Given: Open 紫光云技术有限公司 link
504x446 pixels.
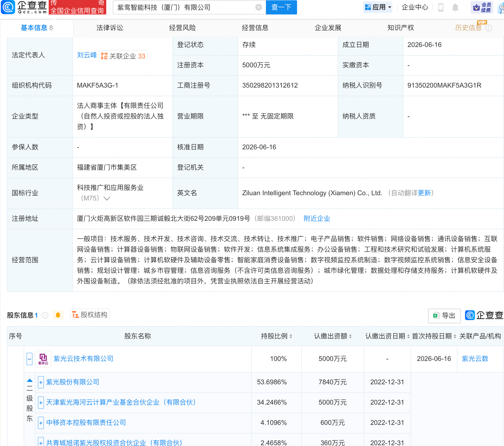Looking at the screenshot, I should 83,359.
